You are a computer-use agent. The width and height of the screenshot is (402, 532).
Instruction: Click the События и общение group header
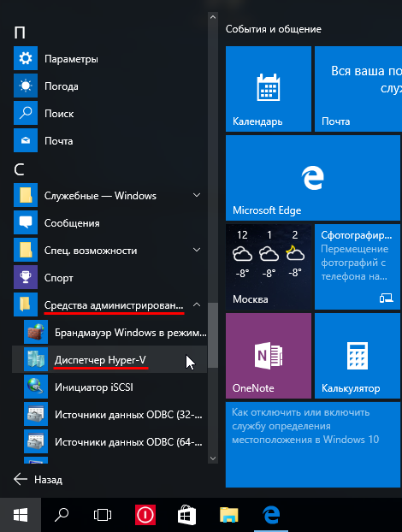click(274, 29)
